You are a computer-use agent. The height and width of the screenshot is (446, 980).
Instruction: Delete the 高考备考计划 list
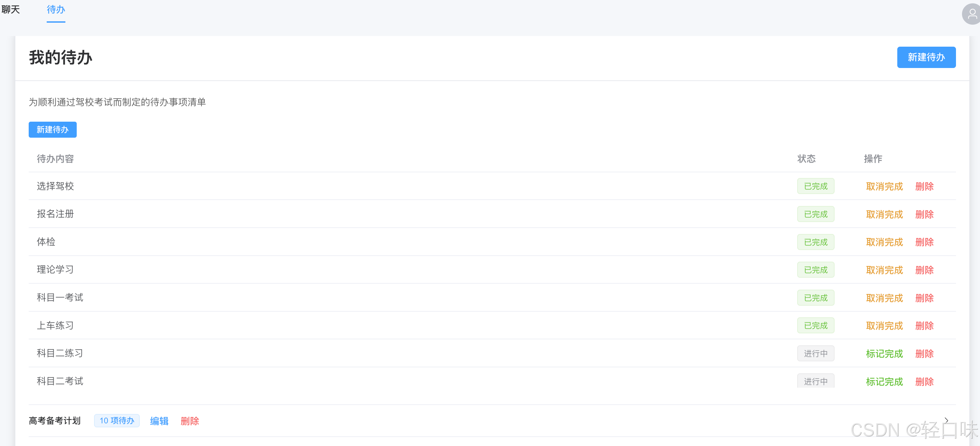(189, 421)
